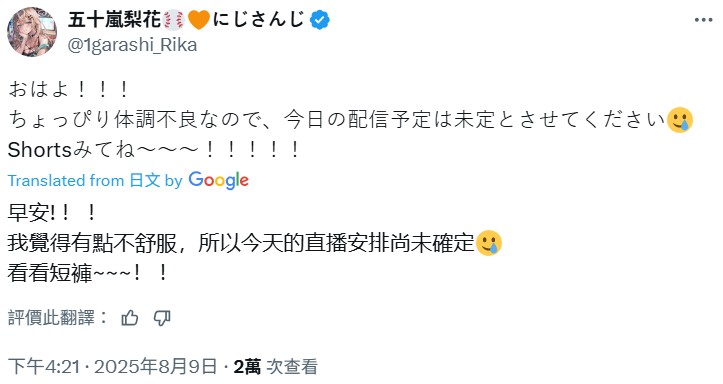Image resolution: width=723 pixels, height=384 pixels.
Task: Open the tweet timestamp 下午4:21
Action: coord(44,366)
